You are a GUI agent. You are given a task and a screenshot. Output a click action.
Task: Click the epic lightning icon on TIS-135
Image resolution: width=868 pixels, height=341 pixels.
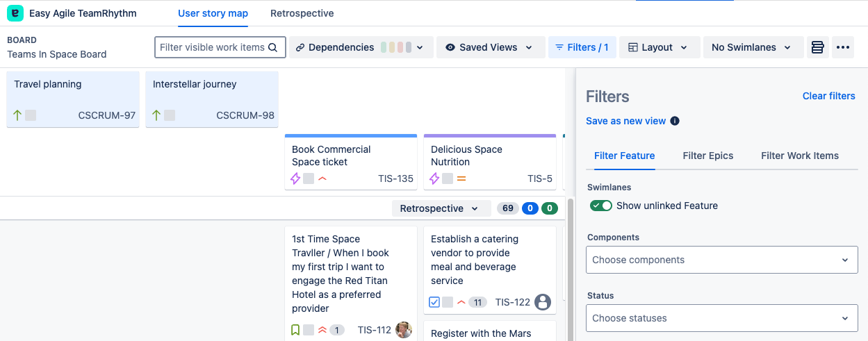click(x=295, y=178)
